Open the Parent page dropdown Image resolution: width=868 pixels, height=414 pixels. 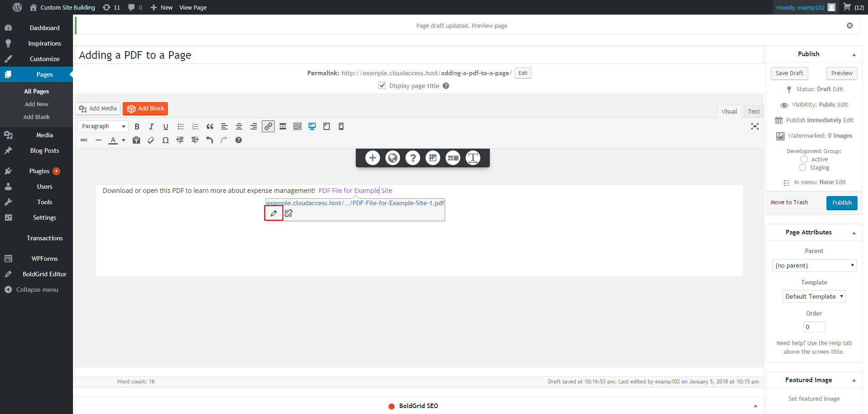tap(815, 265)
